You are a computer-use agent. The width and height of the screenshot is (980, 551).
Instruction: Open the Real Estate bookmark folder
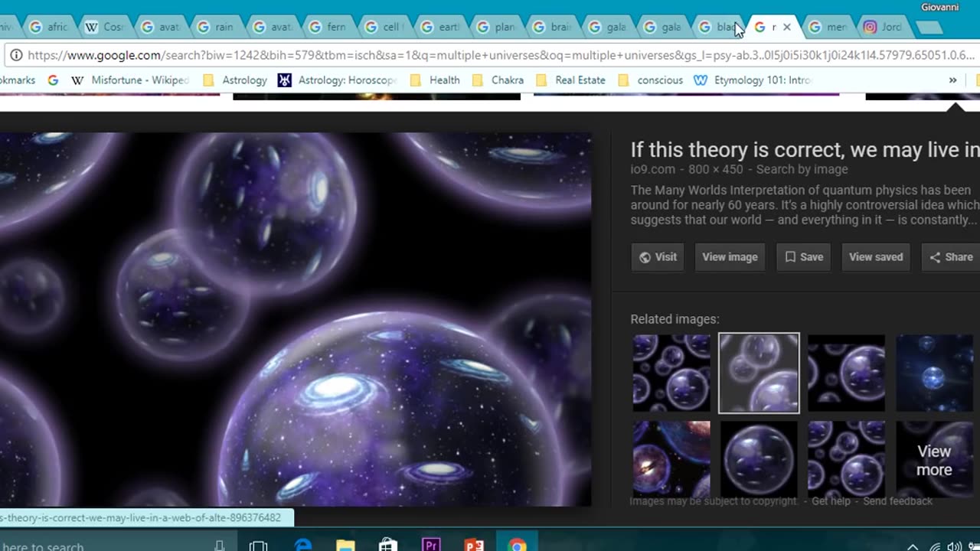pyautogui.click(x=570, y=80)
